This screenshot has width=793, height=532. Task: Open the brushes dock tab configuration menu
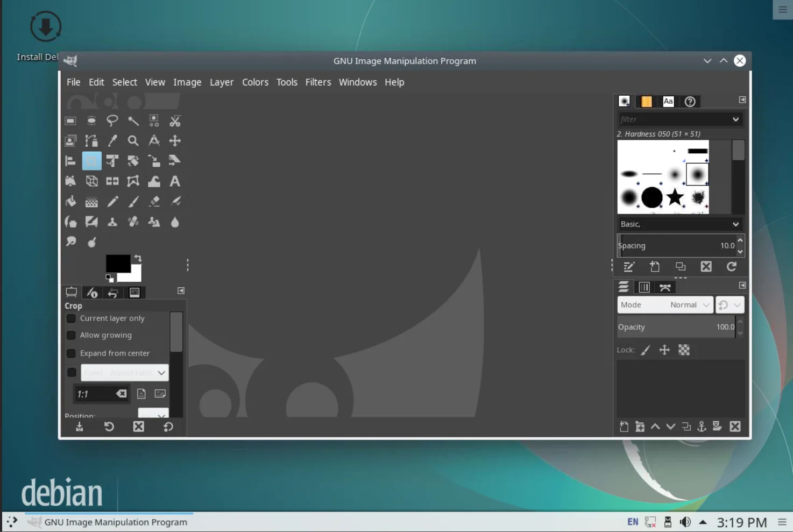[x=742, y=100]
